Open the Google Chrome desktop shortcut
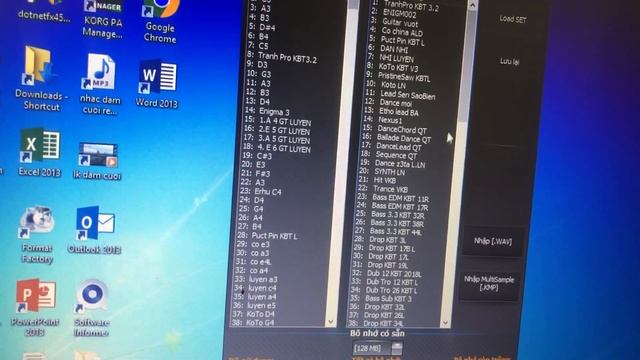The height and width of the screenshot is (360, 640). coord(160,20)
